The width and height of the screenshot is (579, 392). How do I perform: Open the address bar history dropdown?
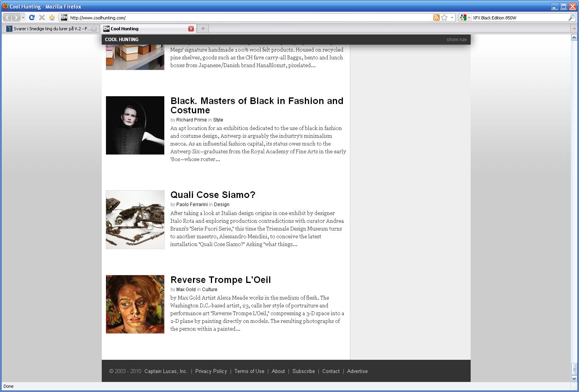pos(452,17)
